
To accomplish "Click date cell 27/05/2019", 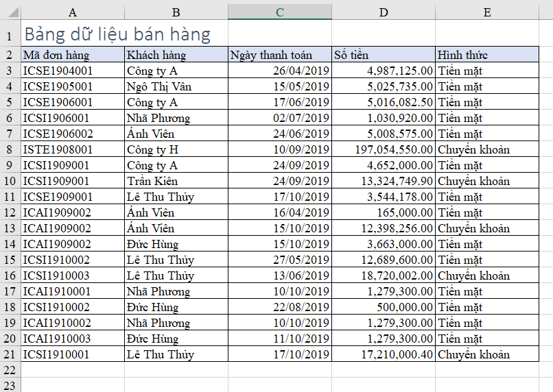I will (x=280, y=260).
